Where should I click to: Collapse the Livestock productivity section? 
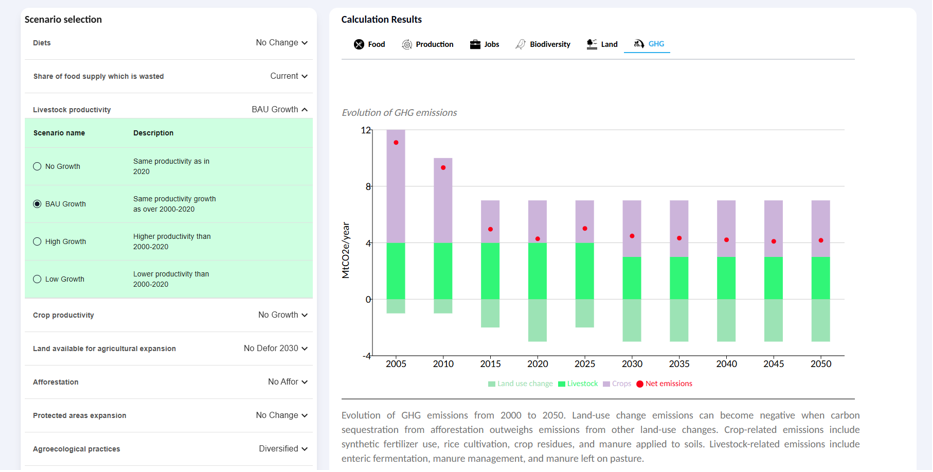pos(279,110)
